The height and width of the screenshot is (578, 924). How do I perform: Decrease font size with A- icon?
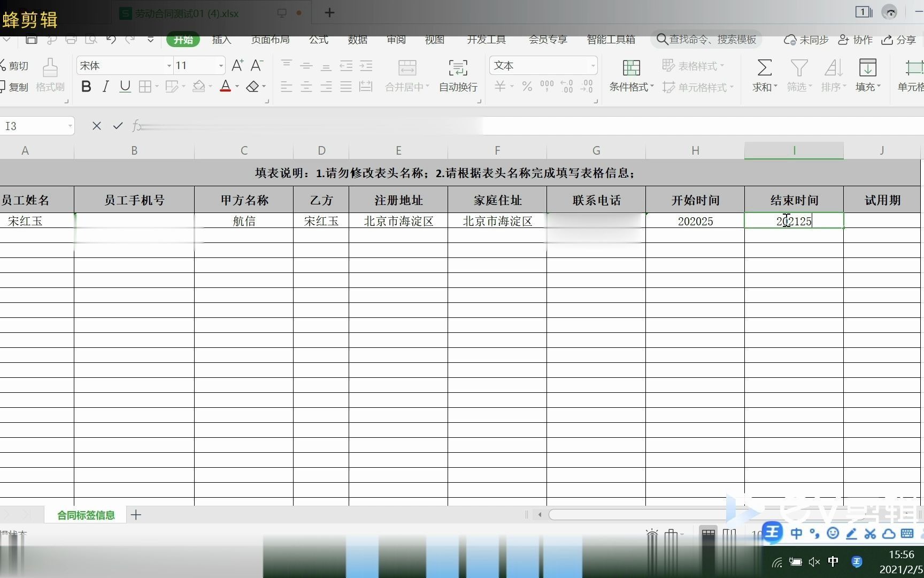(x=257, y=65)
